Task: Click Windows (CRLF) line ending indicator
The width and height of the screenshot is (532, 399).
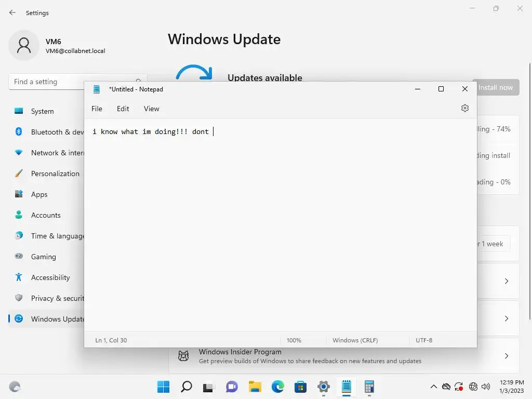Action: 355,340
